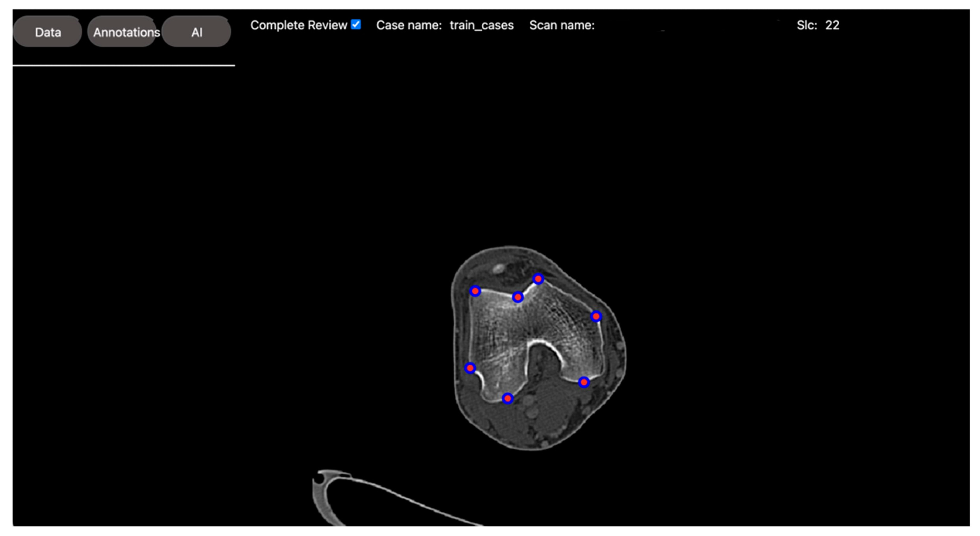The height and width of the screenshot is (536, 980).
Task: Open the Data panel tab
Action: click(x=48, y=32)
